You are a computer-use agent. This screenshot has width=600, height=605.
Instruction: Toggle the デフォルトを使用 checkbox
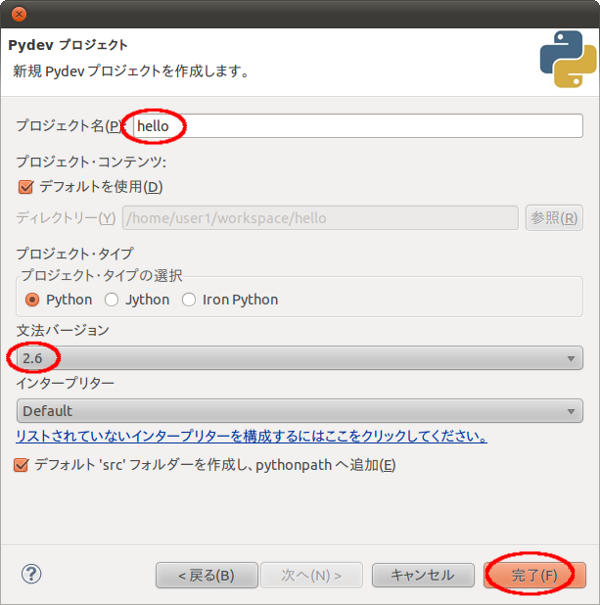26,187
